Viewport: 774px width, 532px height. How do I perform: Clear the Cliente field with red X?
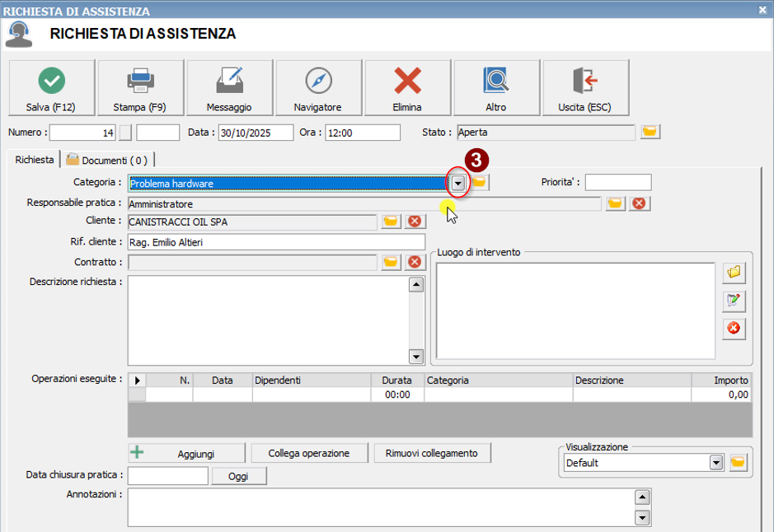click(x=415, y=221)
